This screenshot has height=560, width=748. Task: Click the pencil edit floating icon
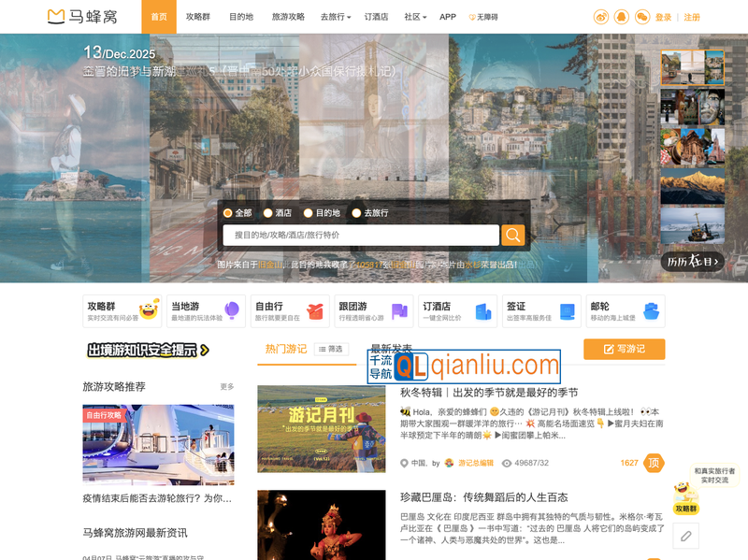click(686, 536)
